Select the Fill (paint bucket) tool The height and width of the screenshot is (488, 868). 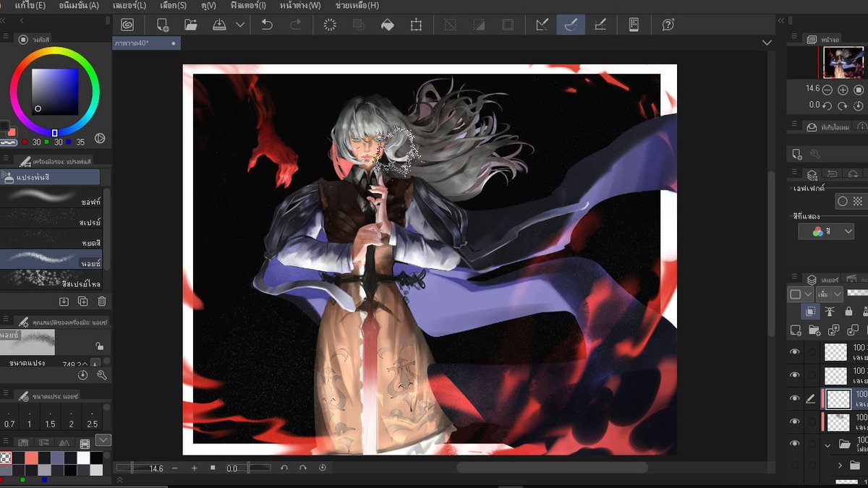click(386, 24)
